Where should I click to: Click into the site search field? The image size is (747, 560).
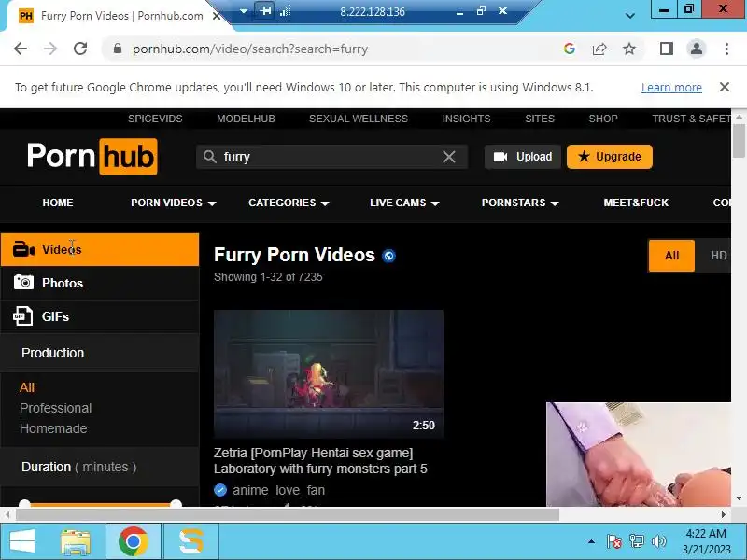pyautogui.click(x=331, y=157)
